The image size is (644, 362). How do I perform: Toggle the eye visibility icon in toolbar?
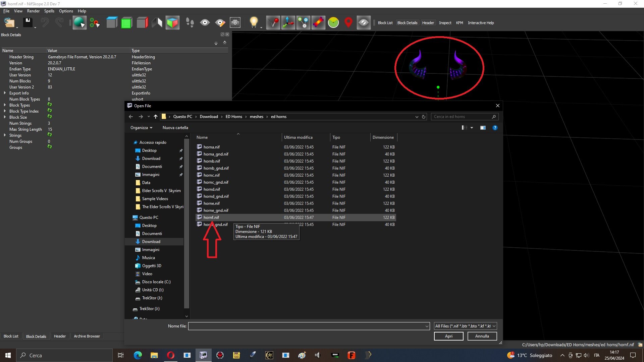205,23
